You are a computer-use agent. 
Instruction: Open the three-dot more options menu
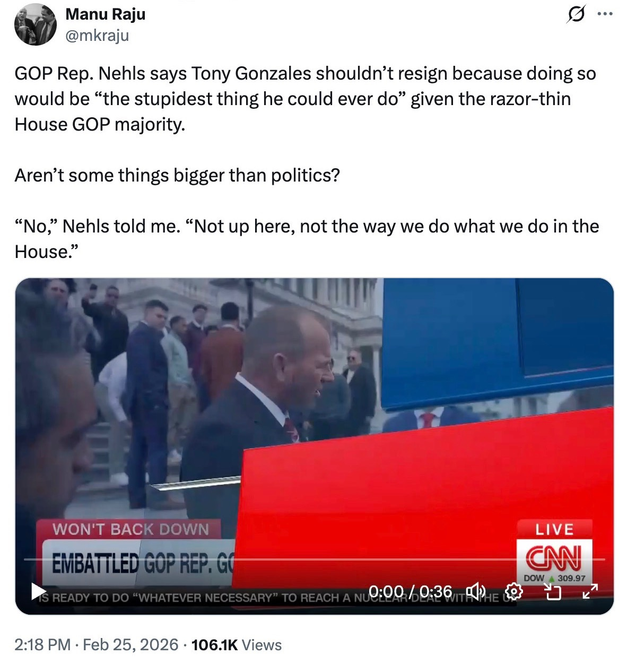click(x=605, y=14)
